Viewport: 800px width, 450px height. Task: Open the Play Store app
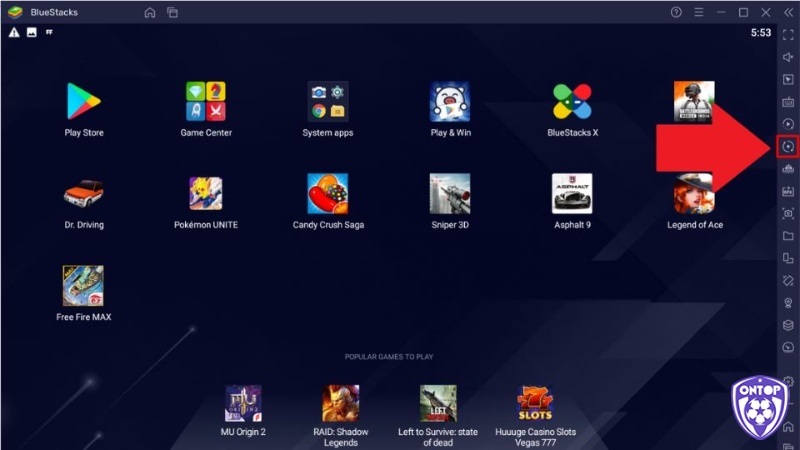click(x=84, y=102)
